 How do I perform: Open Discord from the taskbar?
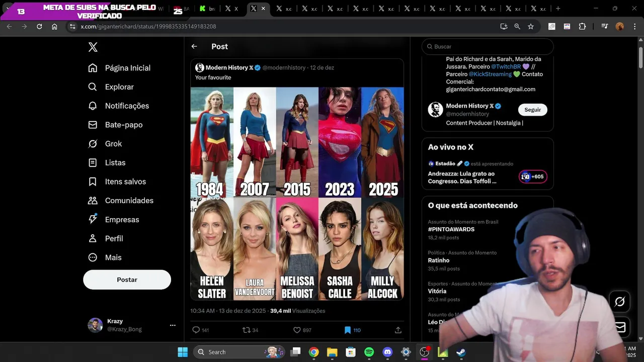tap(387, 352)
